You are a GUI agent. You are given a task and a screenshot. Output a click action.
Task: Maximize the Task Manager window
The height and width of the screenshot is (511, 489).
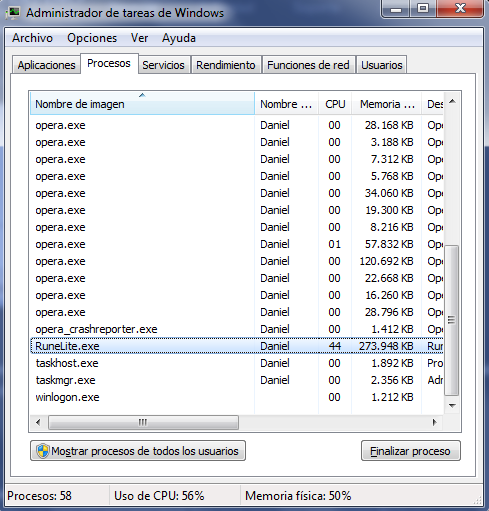(423, 8)
